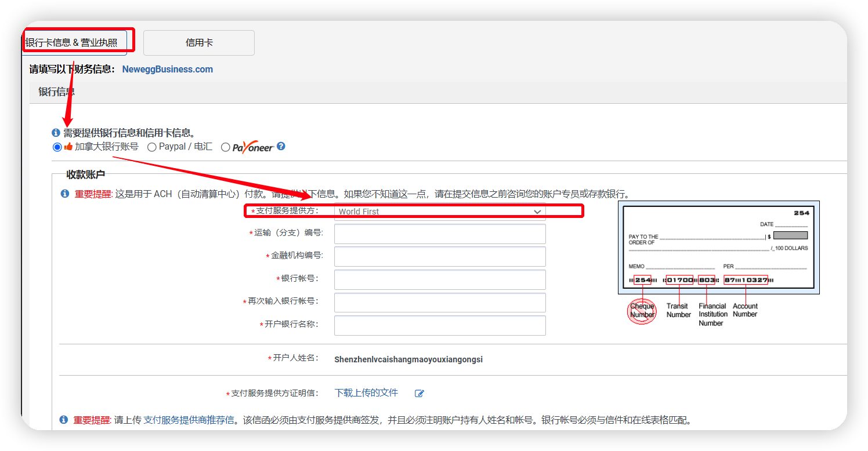Open the NeweggBusiness.com link
This screenshot has height=451, width=868.
[167, 69]
